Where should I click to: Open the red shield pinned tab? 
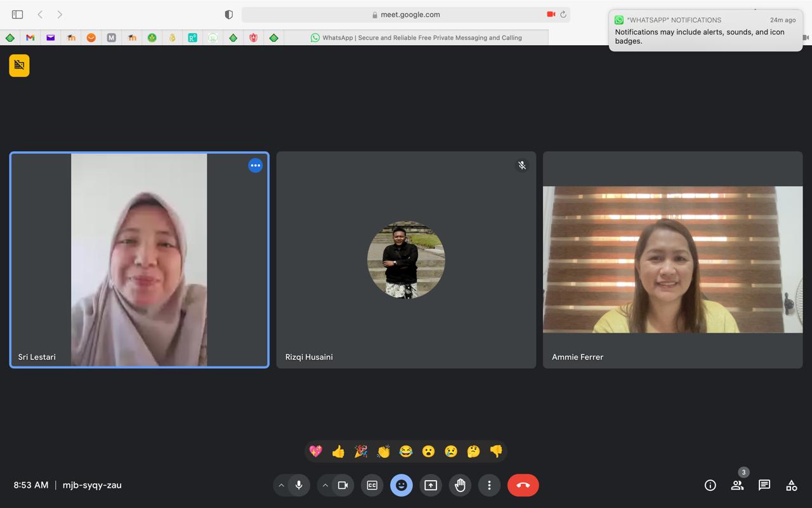[253, 37]
